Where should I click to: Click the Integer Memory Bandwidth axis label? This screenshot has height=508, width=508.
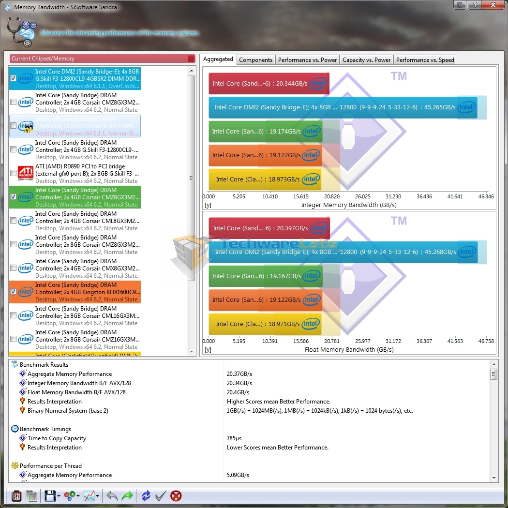point(349,205)
